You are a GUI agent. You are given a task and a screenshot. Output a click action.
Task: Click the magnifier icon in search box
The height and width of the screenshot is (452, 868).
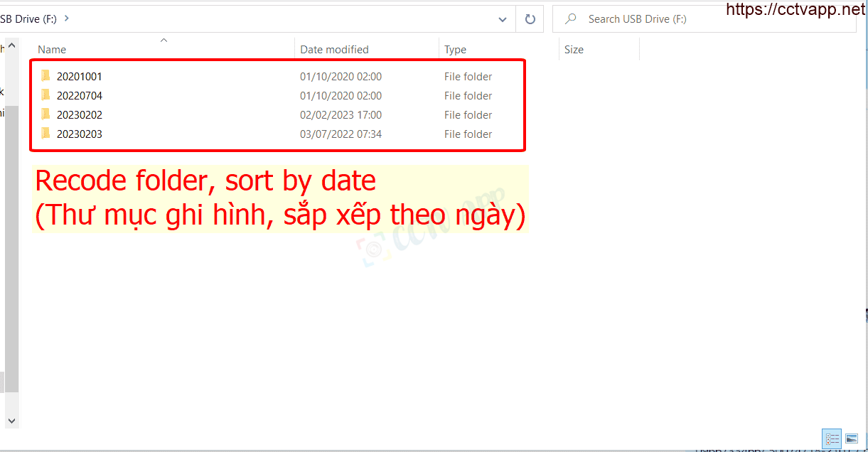click(x=571, y=19)
